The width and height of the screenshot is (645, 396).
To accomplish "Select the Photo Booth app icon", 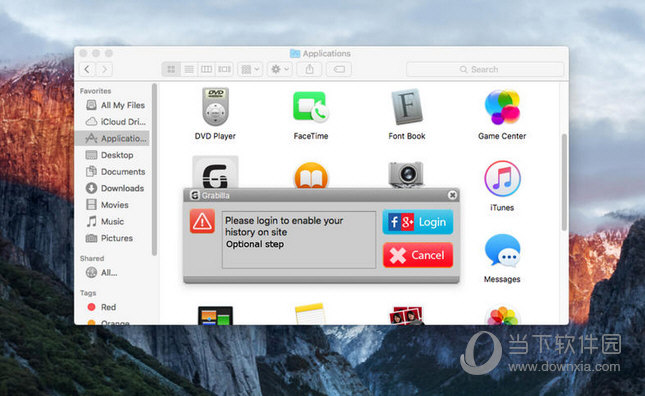I will [x=406, y=315].
